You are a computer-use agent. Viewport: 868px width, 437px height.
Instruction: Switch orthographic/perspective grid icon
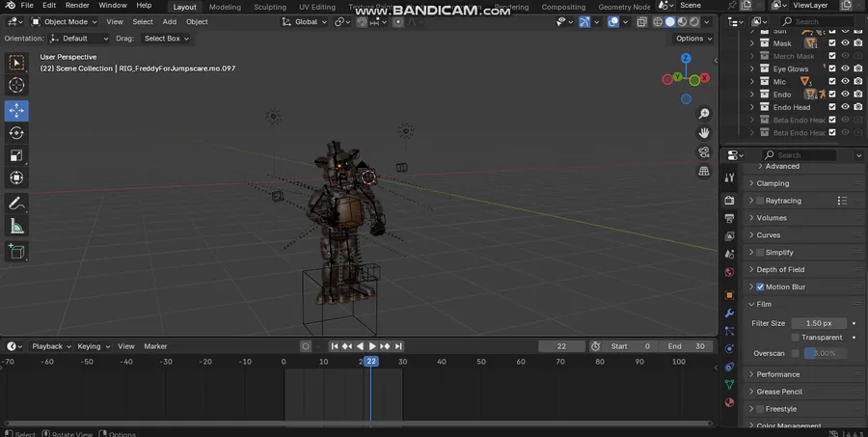click(704, 171)
